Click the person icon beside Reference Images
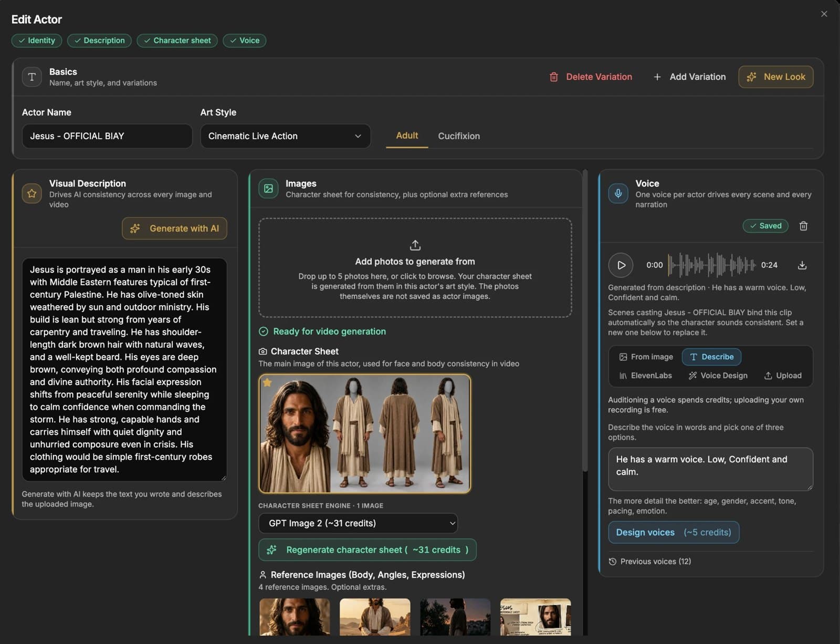 (x=262, y=575)
